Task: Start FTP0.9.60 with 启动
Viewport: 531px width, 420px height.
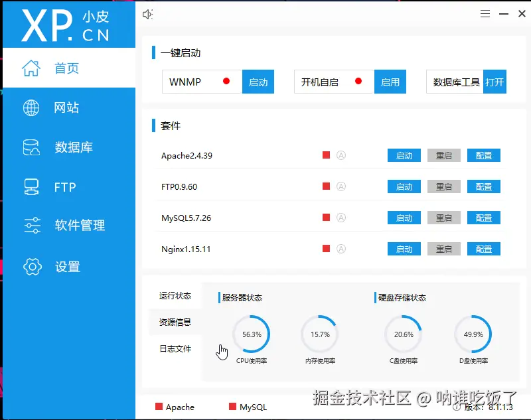Action: 404,186
